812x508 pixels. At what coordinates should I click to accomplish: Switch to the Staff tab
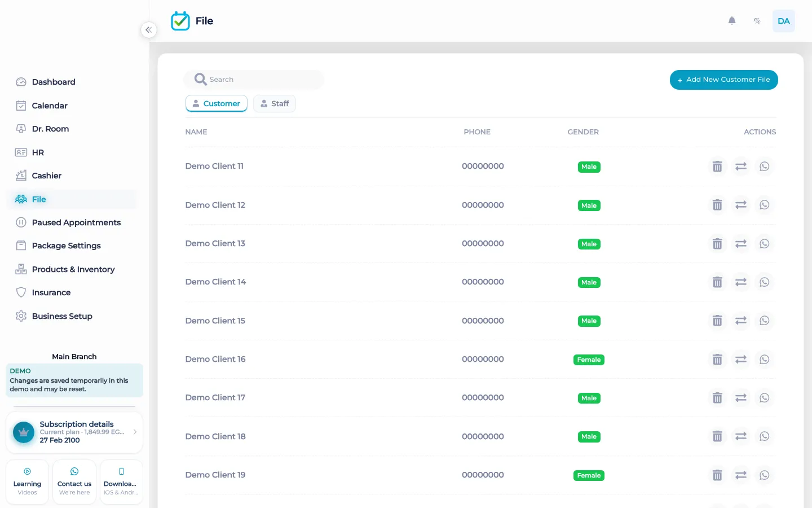tap(275, 104)
